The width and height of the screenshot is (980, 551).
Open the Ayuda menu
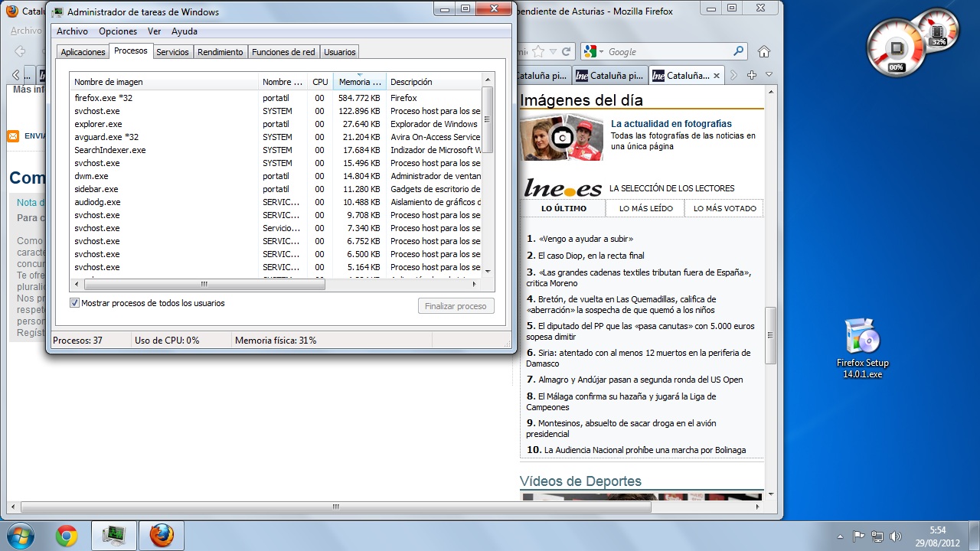pos(185,31)
